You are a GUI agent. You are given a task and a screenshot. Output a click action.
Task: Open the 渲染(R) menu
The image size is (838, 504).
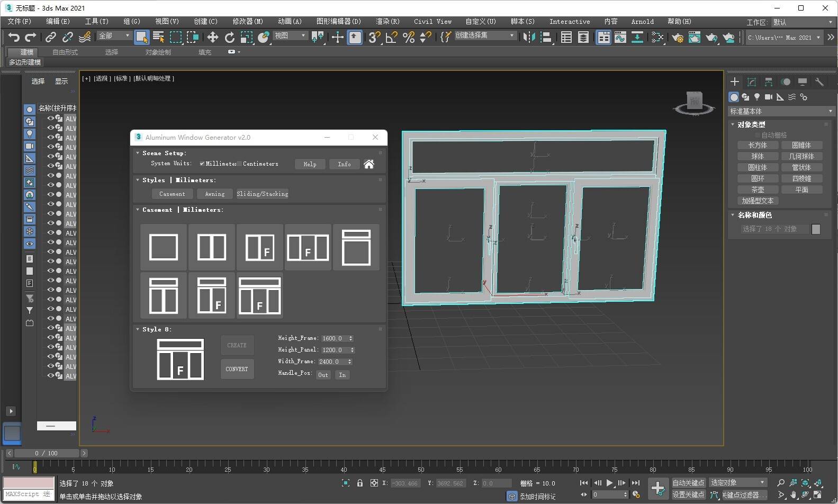388,22
